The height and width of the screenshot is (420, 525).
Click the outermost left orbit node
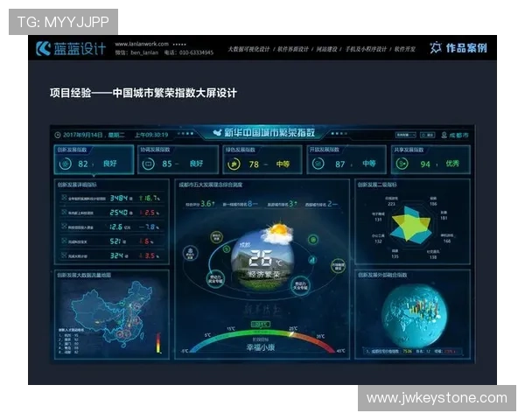coord(190,253)
